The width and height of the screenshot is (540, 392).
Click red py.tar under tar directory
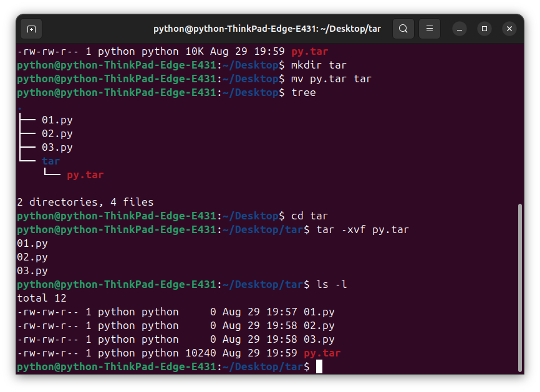click(x=85, y=175)
